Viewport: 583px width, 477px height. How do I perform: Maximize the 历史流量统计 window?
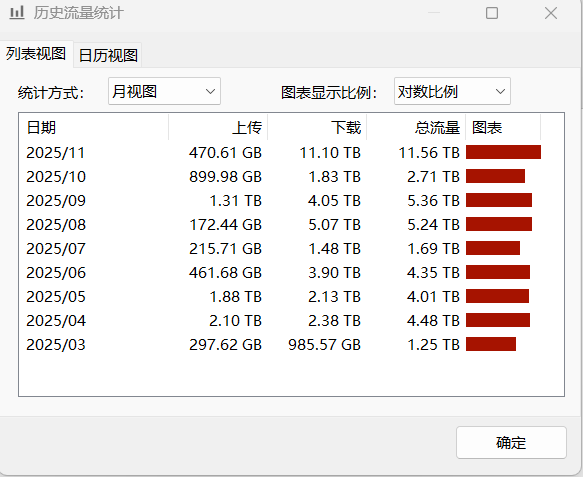[492, 13]
